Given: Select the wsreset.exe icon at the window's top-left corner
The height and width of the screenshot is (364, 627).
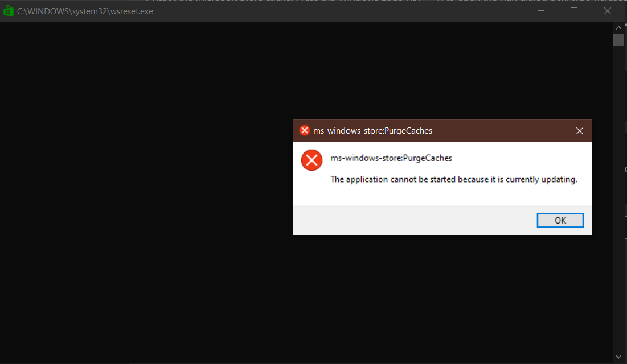Looking at the screenshot, I should pos(8,10).
